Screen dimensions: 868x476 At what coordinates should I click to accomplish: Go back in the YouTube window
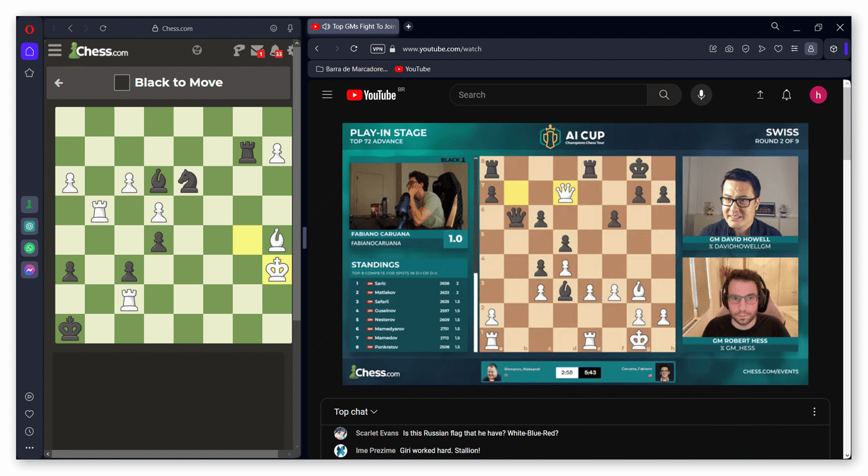click(317, 49)
